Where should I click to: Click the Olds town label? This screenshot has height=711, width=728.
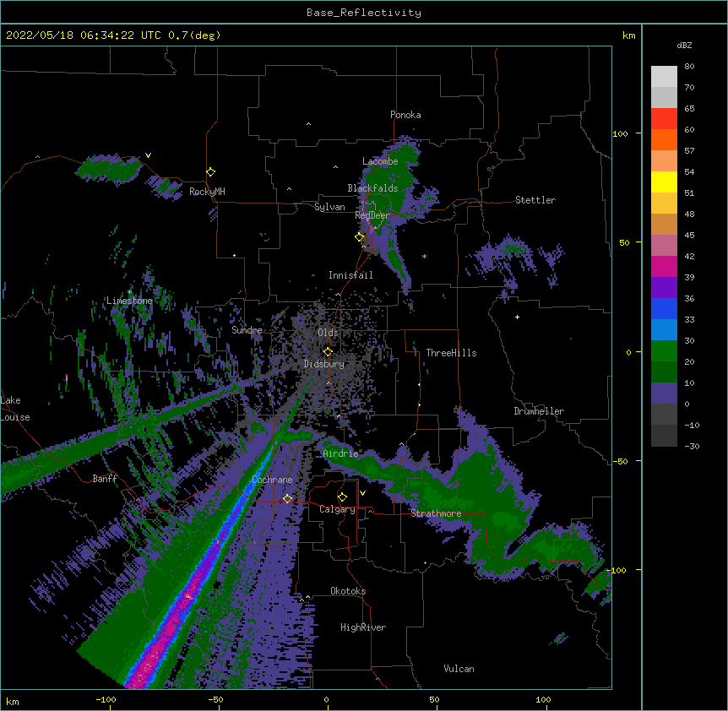click(328, 333)
